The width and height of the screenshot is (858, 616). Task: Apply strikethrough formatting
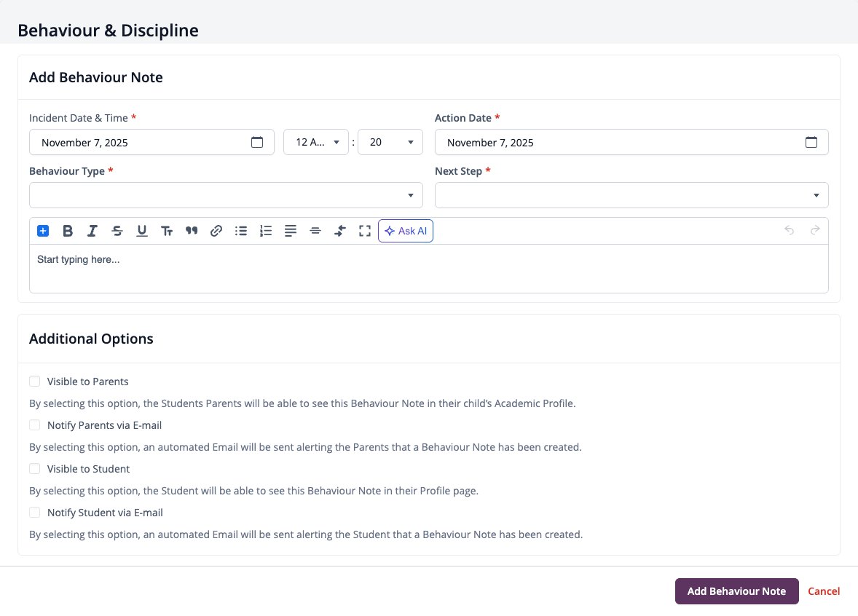(117, 231)
